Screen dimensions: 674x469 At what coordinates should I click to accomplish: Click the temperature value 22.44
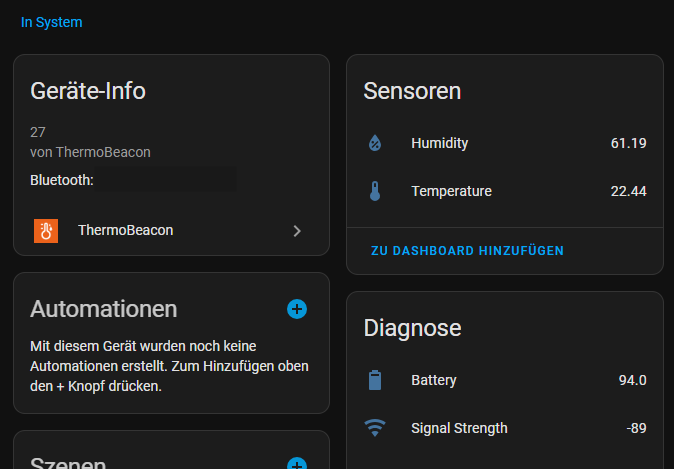[628, 191]
